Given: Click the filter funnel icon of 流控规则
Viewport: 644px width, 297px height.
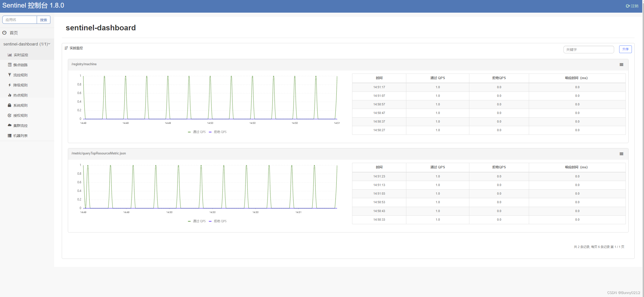Looking at the screenshot, I should [x=10, y=75].
